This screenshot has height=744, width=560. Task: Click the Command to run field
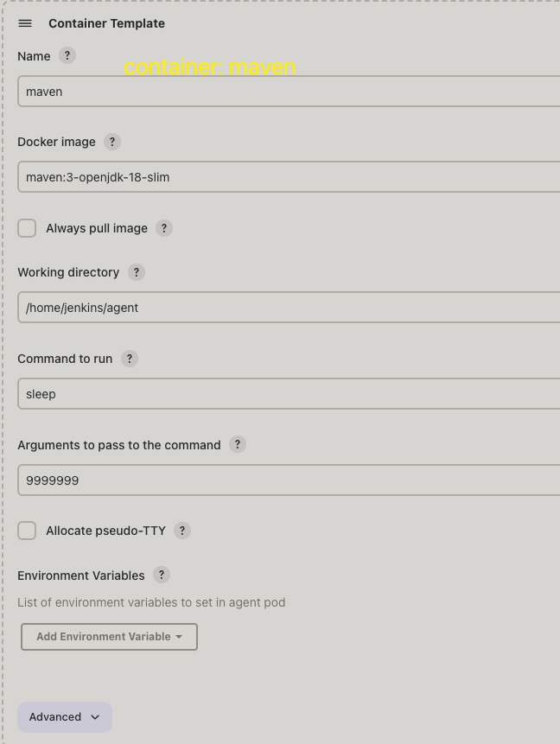coord(285,394)
